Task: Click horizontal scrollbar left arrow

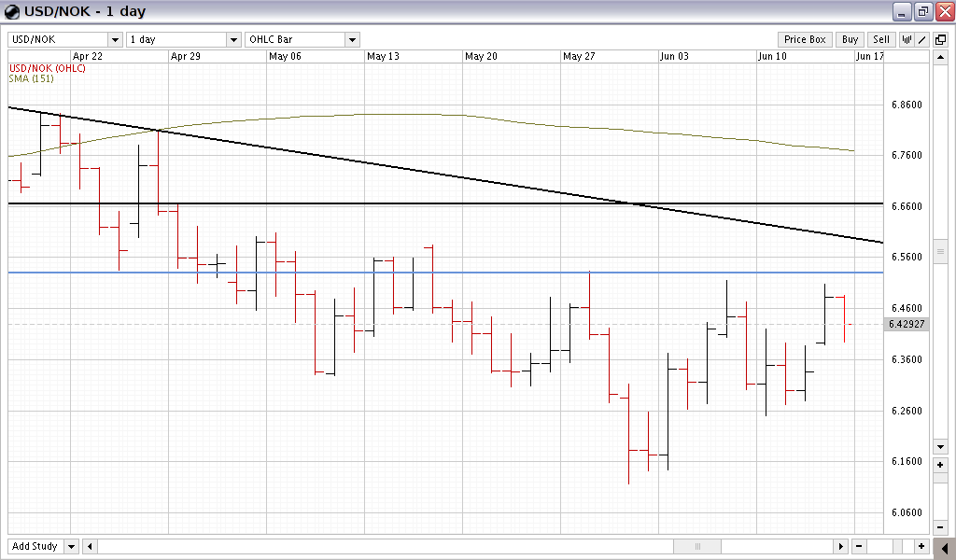Action: pos(90,546)
